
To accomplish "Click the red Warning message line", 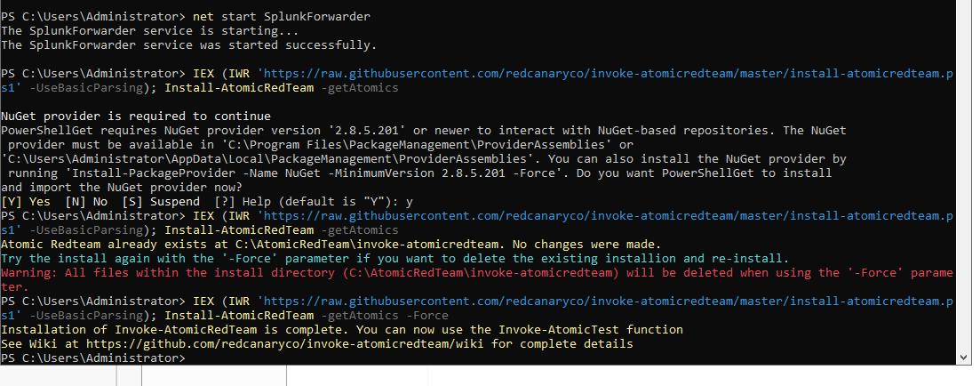I will point(477,279).
